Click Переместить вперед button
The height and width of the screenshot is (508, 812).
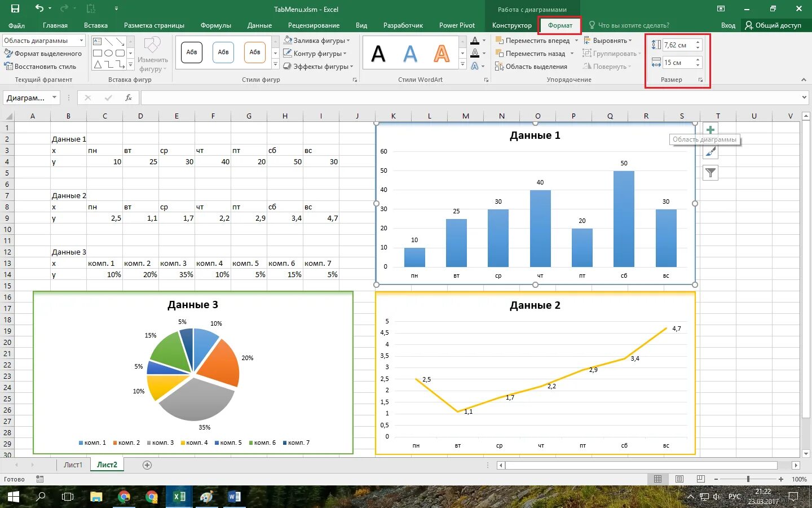click(532, 41)
